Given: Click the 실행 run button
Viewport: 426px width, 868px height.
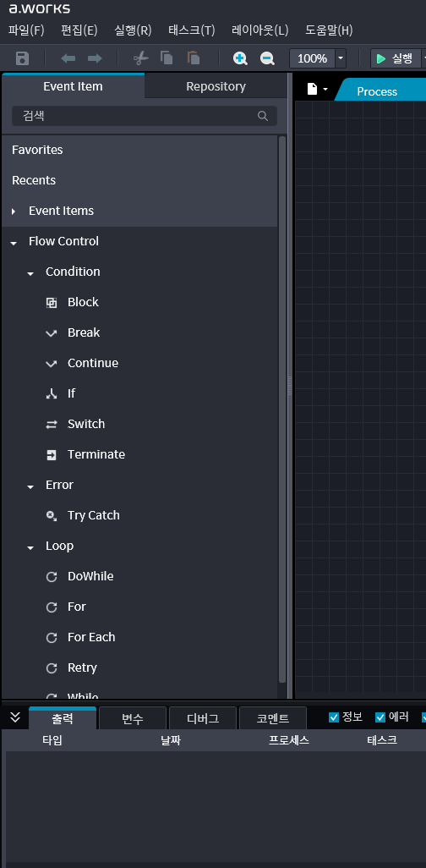Looking at the screenshot, I should click(x=395, y=58).
